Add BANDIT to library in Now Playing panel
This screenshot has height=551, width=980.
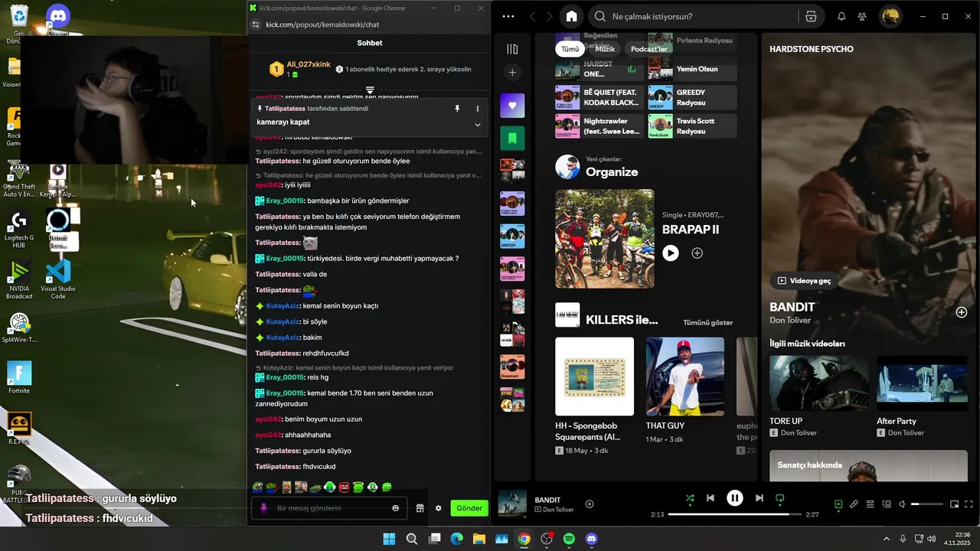coord(962,312)
